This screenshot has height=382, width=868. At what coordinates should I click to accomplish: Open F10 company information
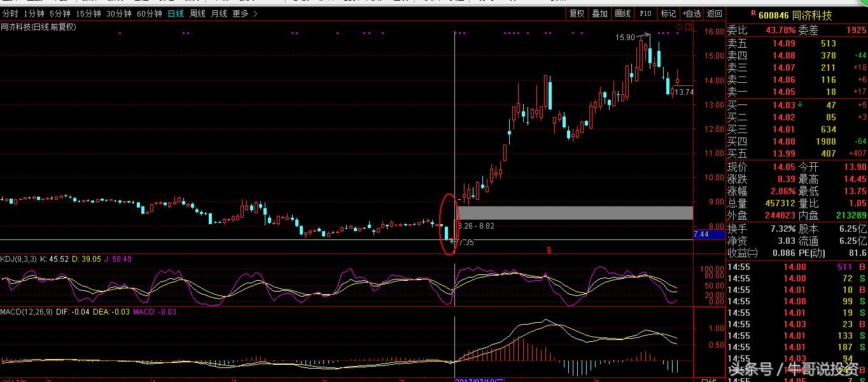(646, 13)
